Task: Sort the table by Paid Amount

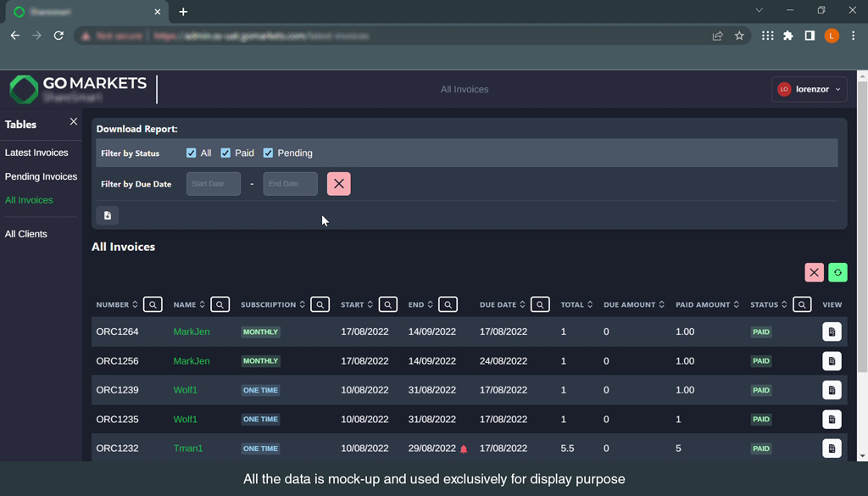Action: (737, 304)
